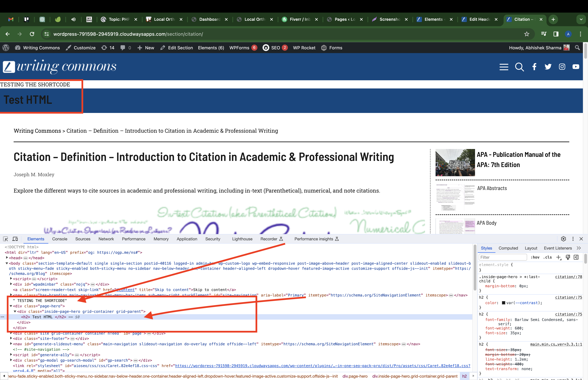Viewport: 588px width, 380px height.
Task: Bookmark this page with the star icon
Action: tap(527, 34)
